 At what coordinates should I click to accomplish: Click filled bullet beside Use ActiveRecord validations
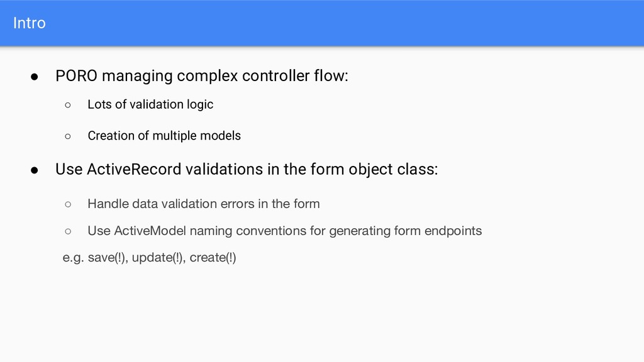click(35, 170)
